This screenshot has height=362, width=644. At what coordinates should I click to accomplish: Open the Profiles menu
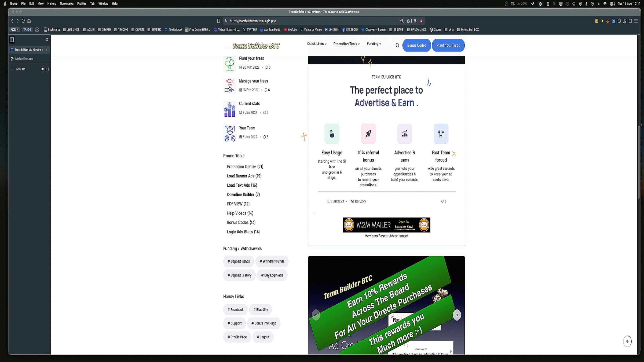point(82,4)
